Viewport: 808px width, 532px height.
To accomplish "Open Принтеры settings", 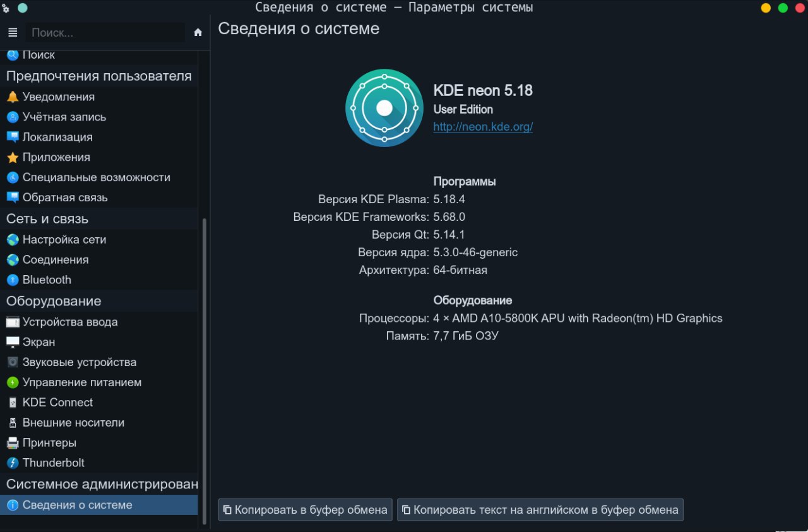I will point(99,442).
